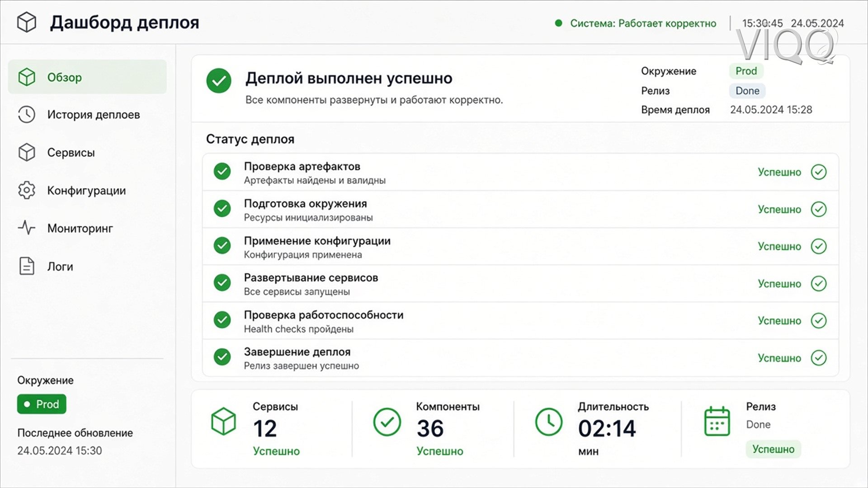
Task: Click the green Prod badge in sidebar
Action: pyautogui.click(x=42, y=404)
